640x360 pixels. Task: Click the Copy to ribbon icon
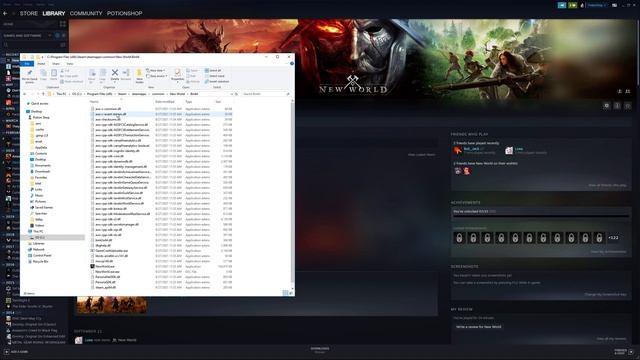click(102, 76)
